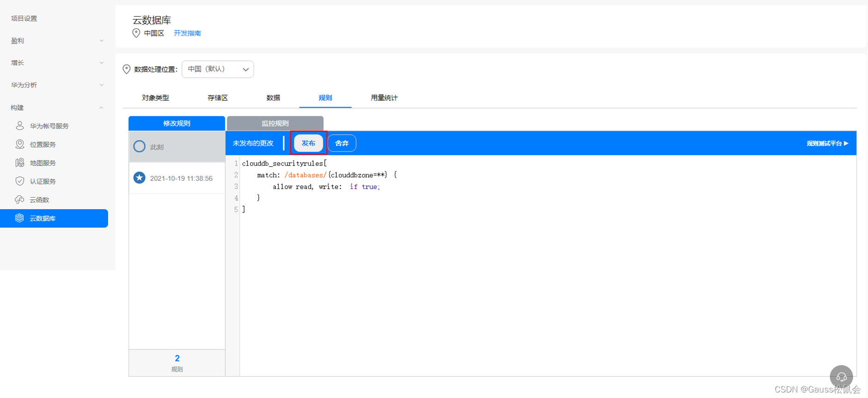
Task: Click the 2021-10-19 11:38:56 timestamp
Action: point(181,178)
